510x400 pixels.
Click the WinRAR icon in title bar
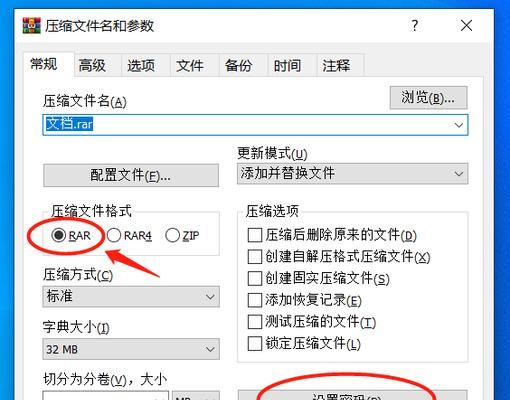[31, 26]
